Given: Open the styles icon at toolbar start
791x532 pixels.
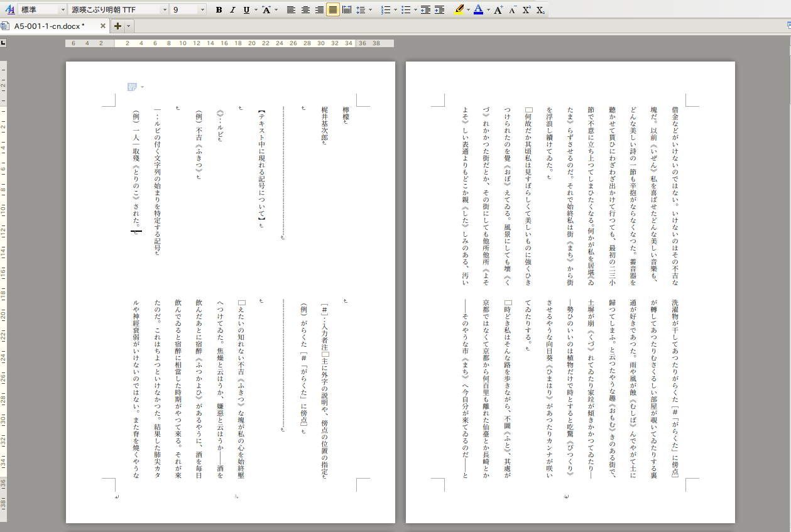Looking at the screenshot, I should (x=9, y=9).
